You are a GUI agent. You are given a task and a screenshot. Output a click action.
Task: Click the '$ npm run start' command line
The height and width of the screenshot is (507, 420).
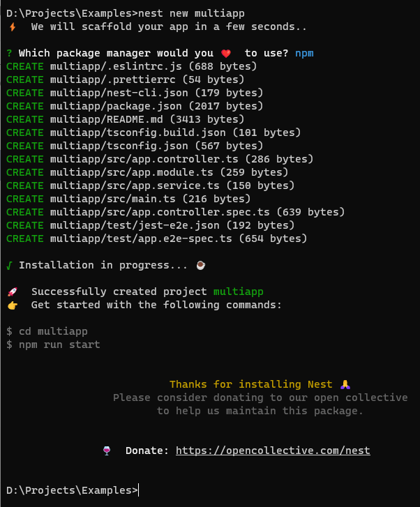point(53,345)
